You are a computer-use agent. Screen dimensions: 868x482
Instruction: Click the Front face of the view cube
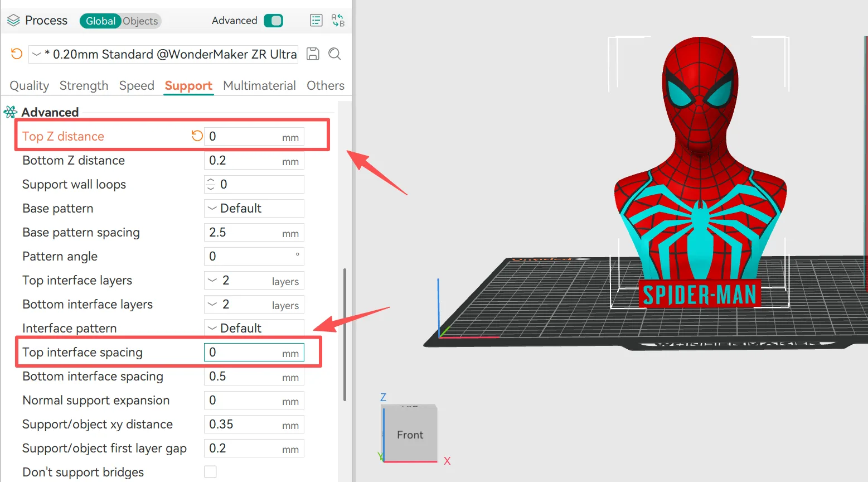(x=410, y=435)
